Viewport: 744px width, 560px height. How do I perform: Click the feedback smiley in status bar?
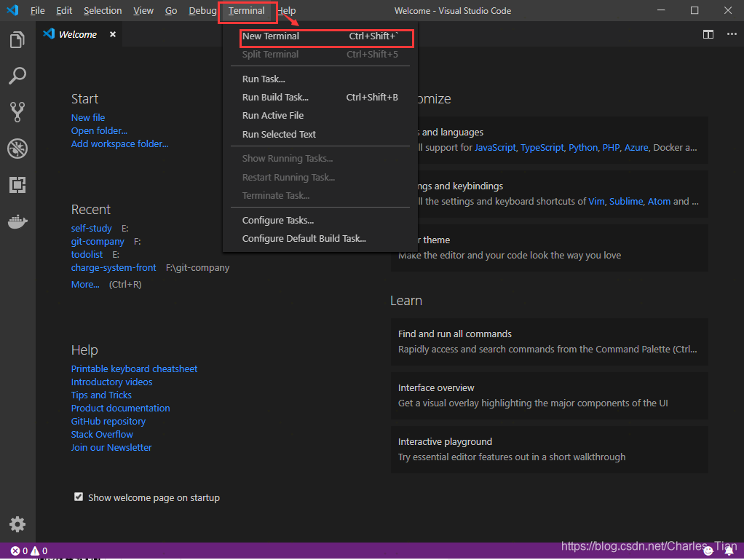pyautogui.click(x=708, y=551)
